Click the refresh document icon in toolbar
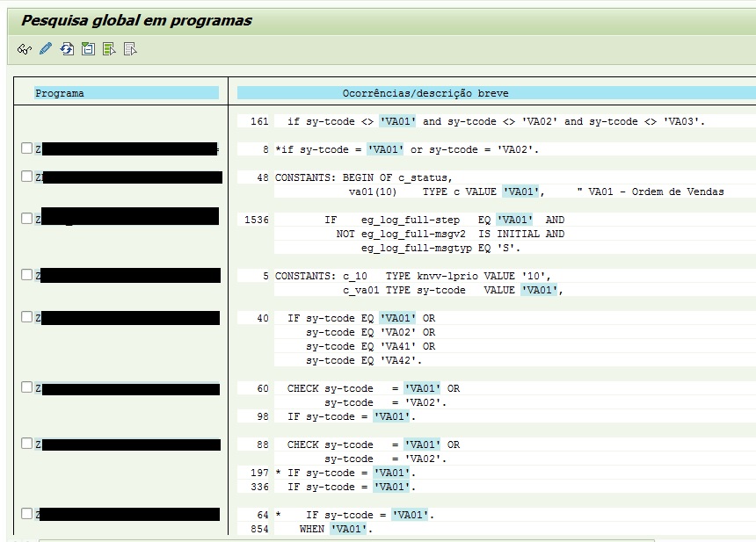Screen dimensions: 756x542 coord(67,48)
